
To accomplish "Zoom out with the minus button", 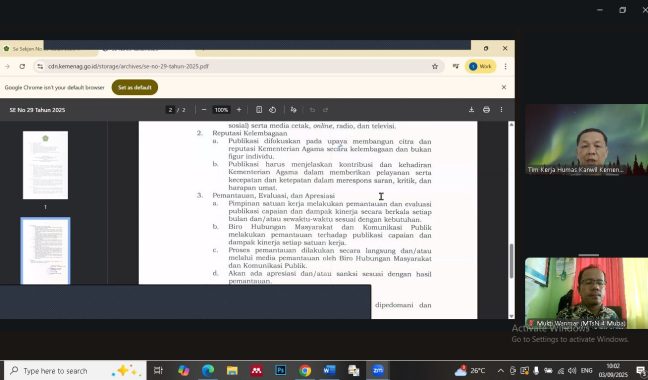I will pos(204,110).
